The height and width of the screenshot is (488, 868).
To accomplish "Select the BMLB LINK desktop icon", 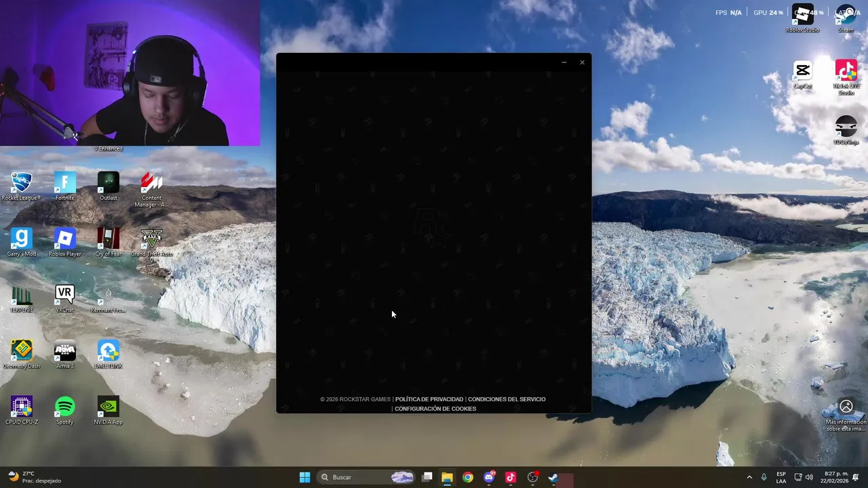I will pos(108,354).
